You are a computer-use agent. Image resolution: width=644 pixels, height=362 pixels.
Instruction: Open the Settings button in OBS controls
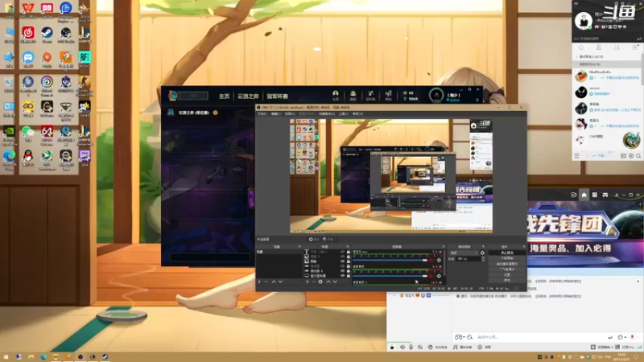pyautogui.click(x=507, y=274)
